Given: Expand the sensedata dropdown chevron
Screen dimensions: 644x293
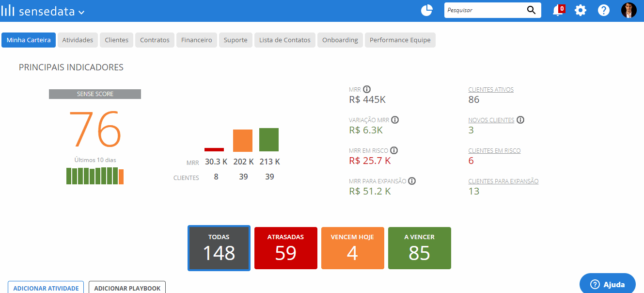Looking at the screenshot, I should (81, 13).
